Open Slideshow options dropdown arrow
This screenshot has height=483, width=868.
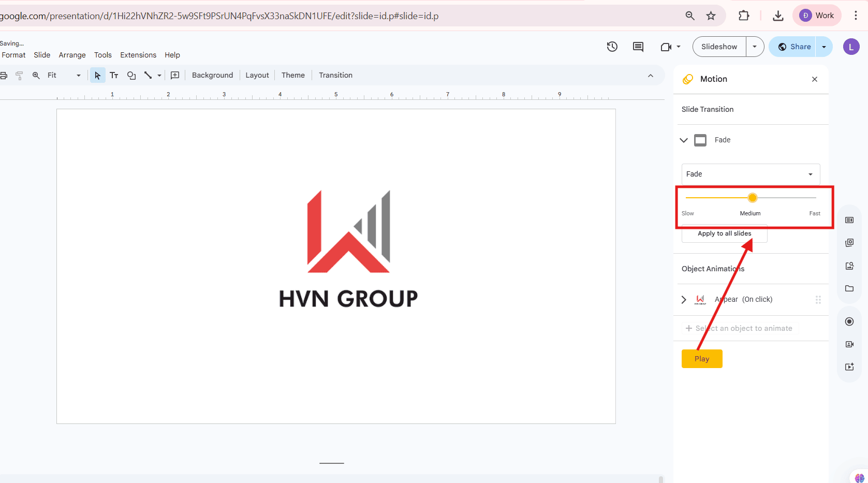pos(755,47)
